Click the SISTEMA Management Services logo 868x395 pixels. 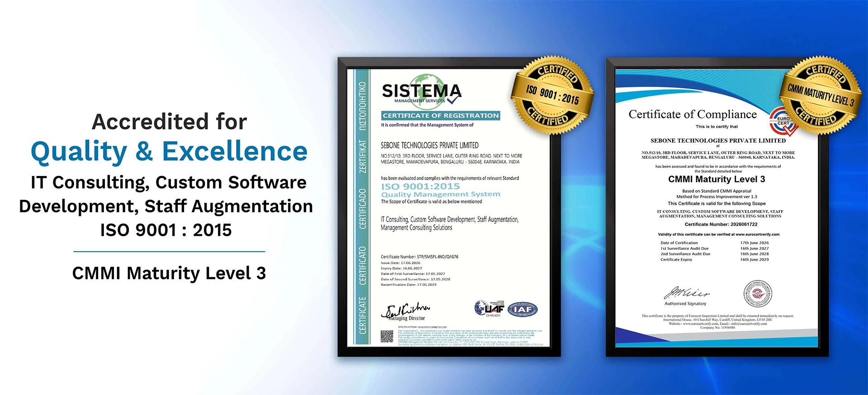coord(421,92)
